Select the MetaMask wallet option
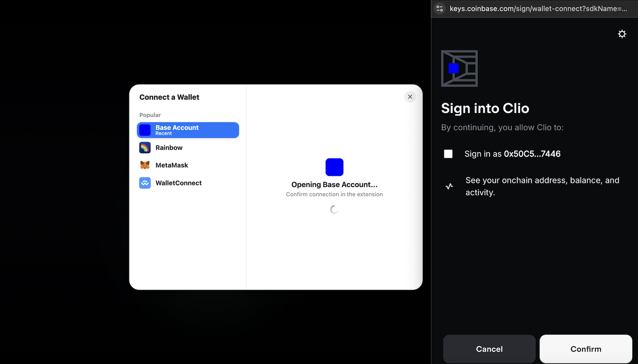Image resolution: width=638 pixels, height=364 pixels. [172, 165]
